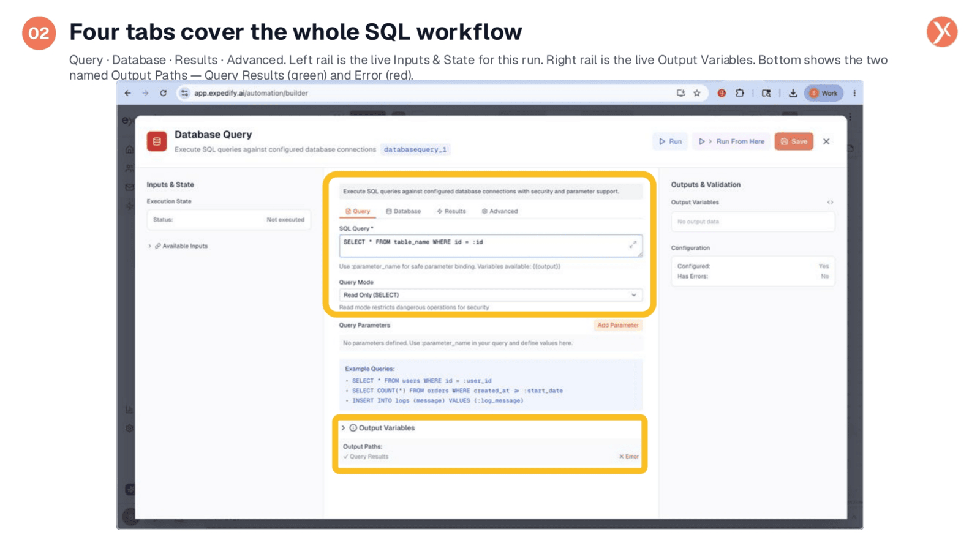Click the SELECT COUNT(*) example query

click(457, 391)
